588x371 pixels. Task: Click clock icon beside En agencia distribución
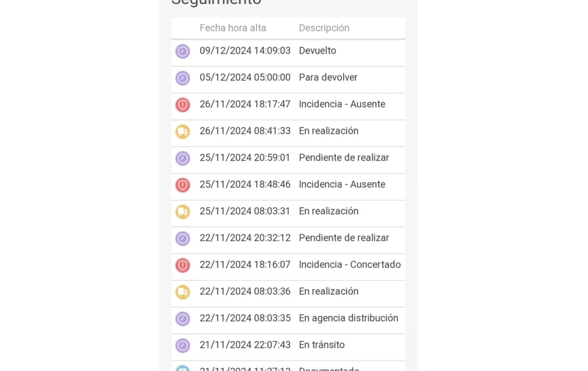click(183, 319)
